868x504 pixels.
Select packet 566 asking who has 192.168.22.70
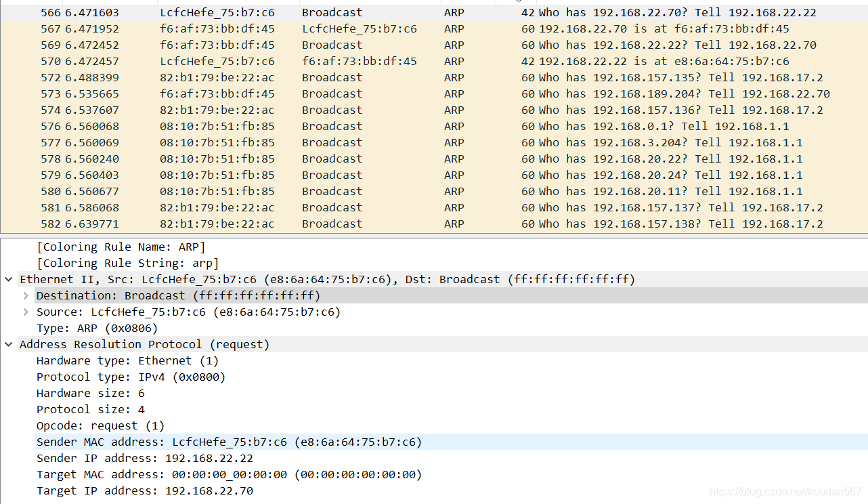[x=434, y=12]
